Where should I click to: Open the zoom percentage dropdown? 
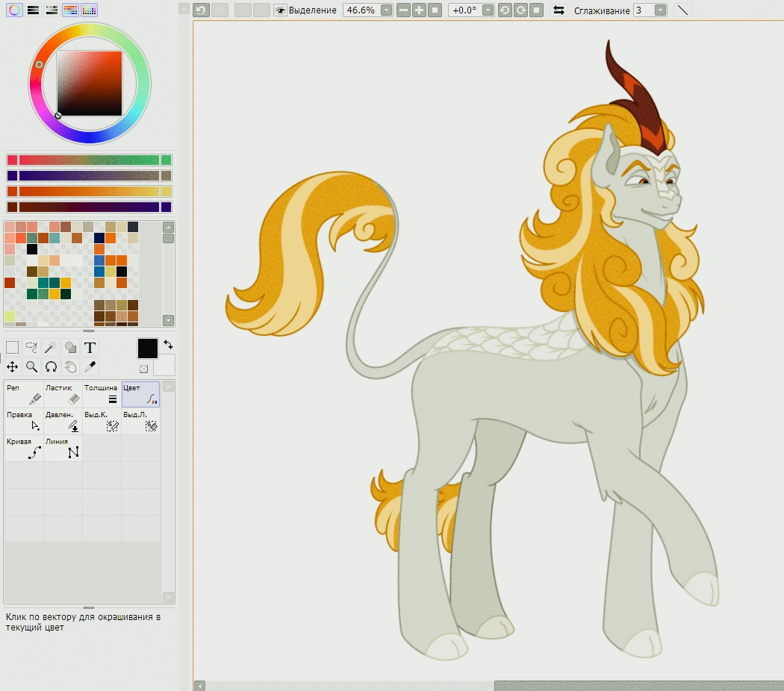pyautogui.click(x=387, y=10)
